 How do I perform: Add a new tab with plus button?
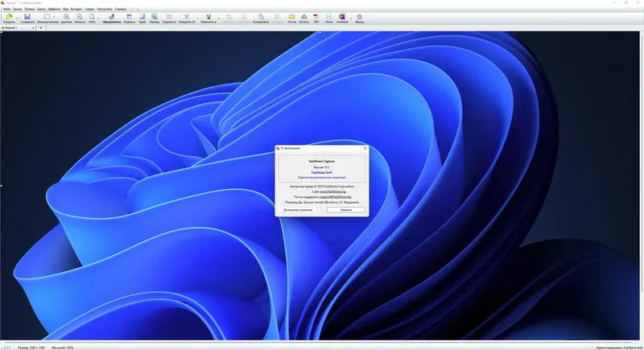click(41, 27)
